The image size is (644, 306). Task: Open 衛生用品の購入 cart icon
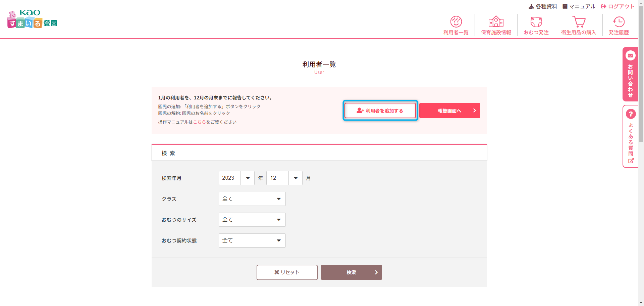(x=579, y=22)
